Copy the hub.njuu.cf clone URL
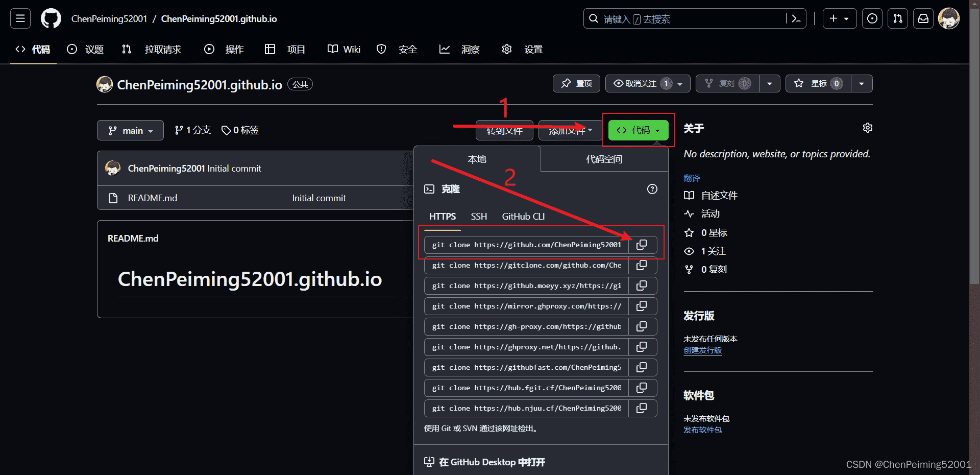The width and height of the screenshot is (980, 475). [642, 408]
